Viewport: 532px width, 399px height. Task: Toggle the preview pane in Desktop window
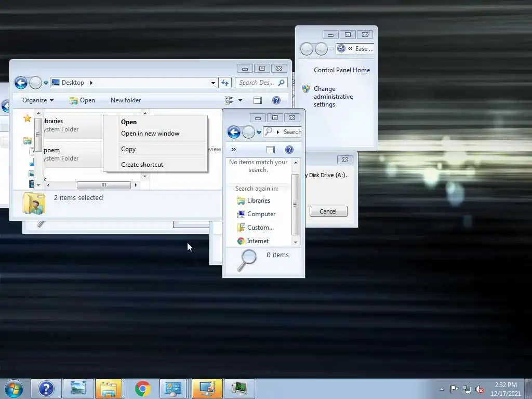coord(258,100)
